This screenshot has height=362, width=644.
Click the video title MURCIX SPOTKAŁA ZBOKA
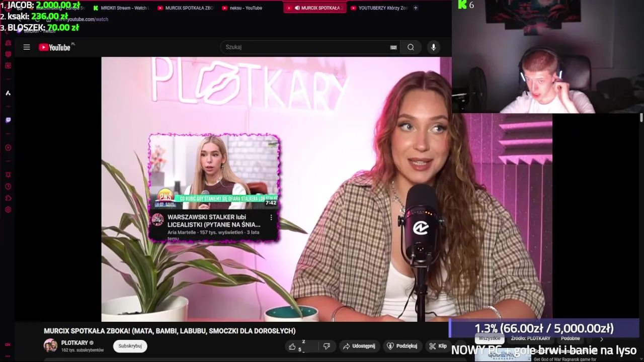(x=170, y=331)
